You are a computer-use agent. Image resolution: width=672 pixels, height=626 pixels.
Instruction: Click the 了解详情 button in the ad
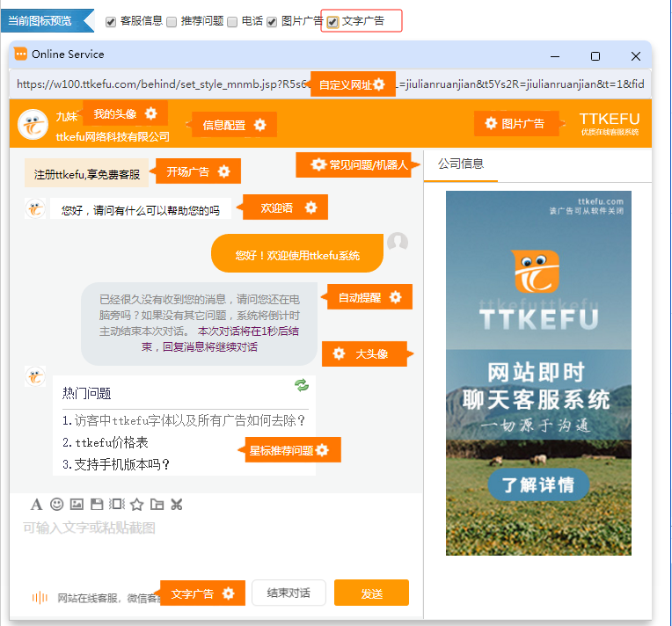(538, 484)
